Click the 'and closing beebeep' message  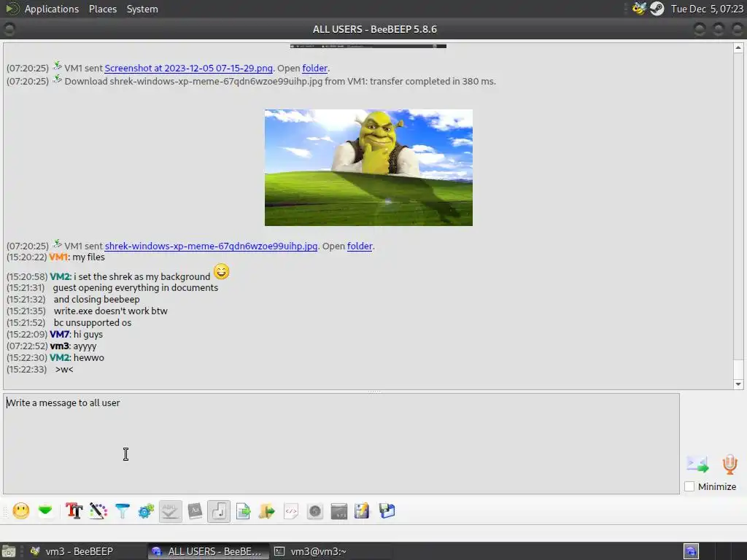[97, 300]
